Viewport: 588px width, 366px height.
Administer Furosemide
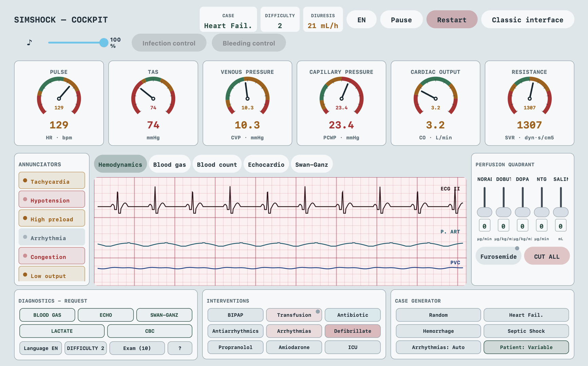498,256
